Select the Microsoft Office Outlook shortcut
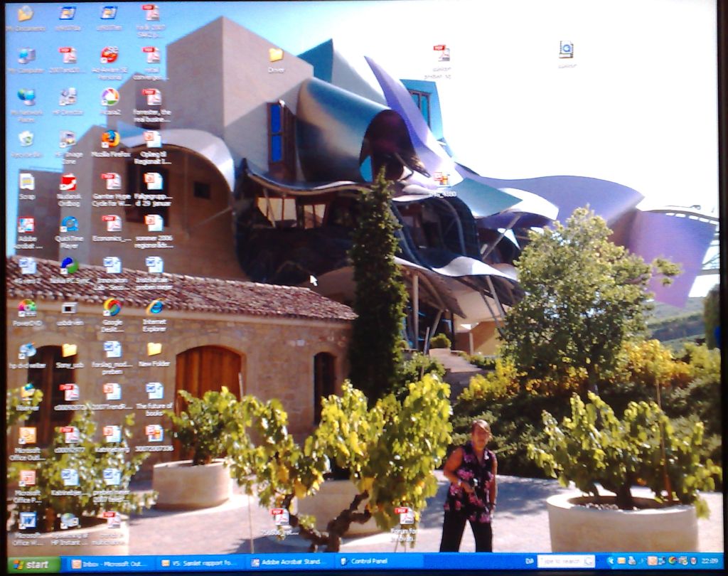 27,435
